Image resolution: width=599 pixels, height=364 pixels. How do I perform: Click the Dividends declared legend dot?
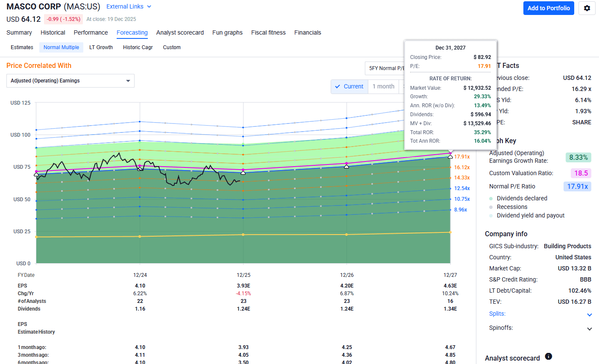pyautogui.click(x=491, y=199)
